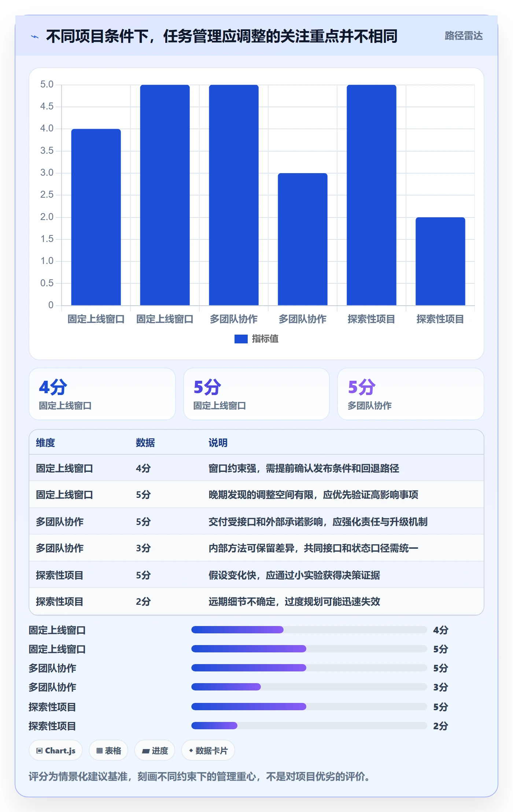Open the 进度 tag chip
513x812 pixels.
pyautogui.click(x=155, y=750)
